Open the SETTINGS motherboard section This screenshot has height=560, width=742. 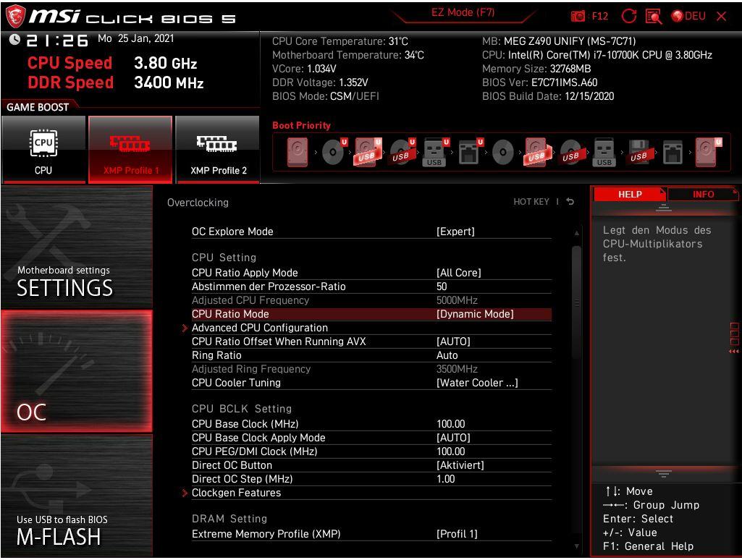click(77, 247)
